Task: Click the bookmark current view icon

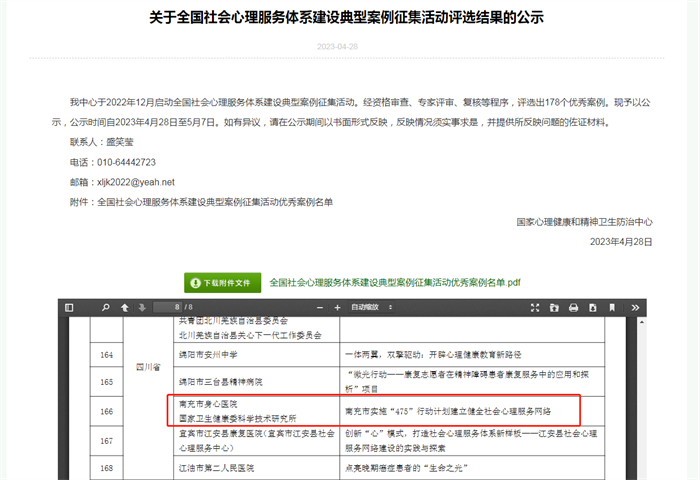Action: 612,307
